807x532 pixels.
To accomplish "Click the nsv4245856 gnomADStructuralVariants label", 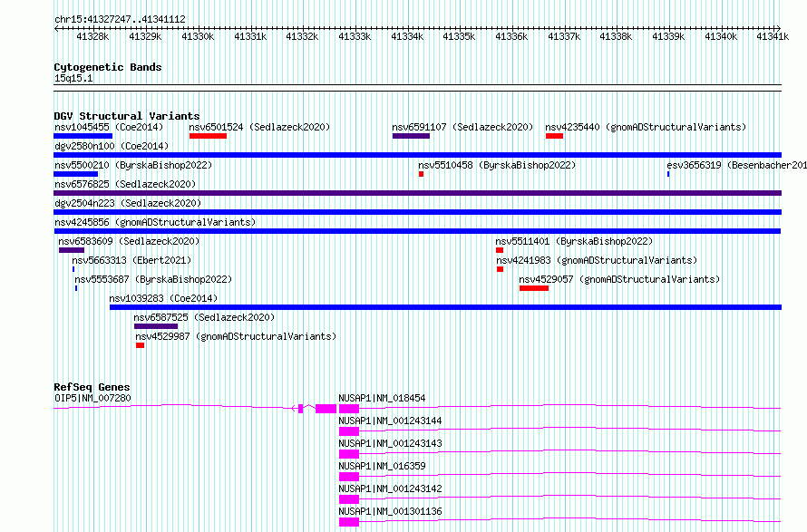I will pos(155,222).
